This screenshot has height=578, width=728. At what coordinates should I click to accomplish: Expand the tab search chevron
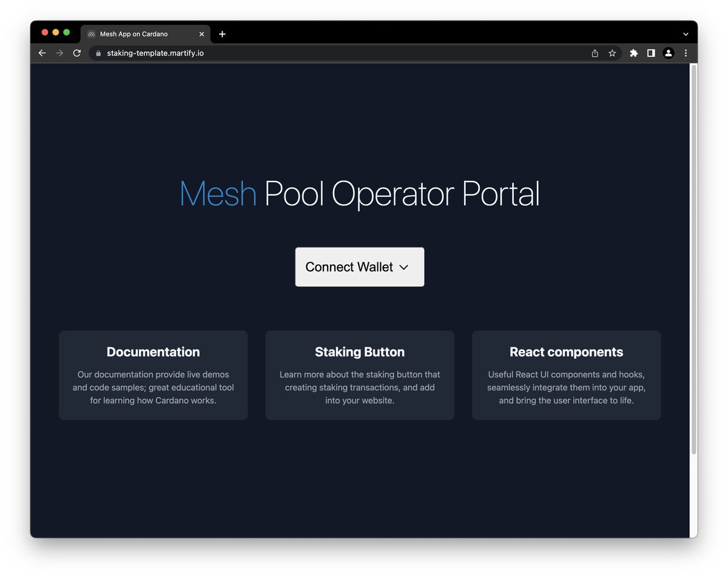click(686, 34)
